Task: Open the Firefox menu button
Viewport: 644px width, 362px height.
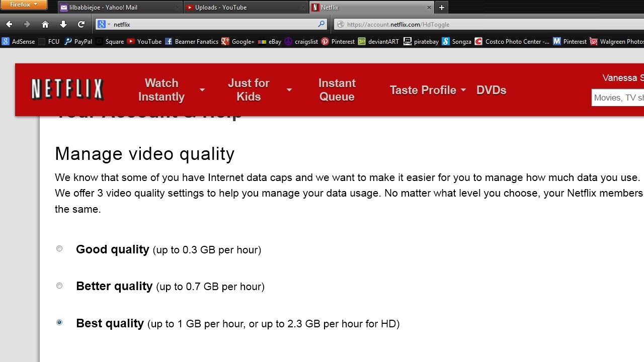Action: (24, 5)
